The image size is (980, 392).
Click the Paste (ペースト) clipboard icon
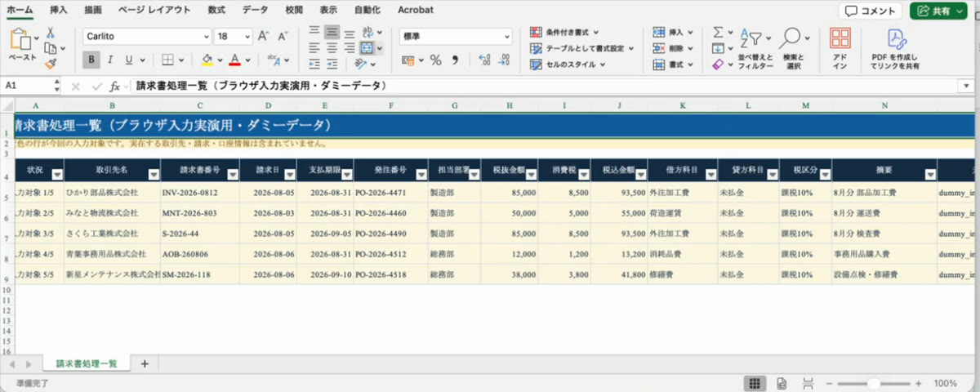click(22, 39)
